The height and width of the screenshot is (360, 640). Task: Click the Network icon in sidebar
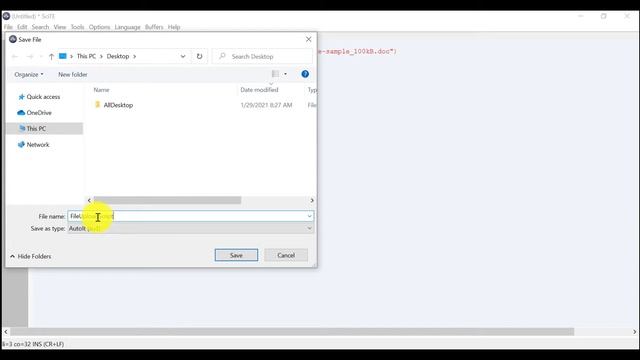pos(21,144)
